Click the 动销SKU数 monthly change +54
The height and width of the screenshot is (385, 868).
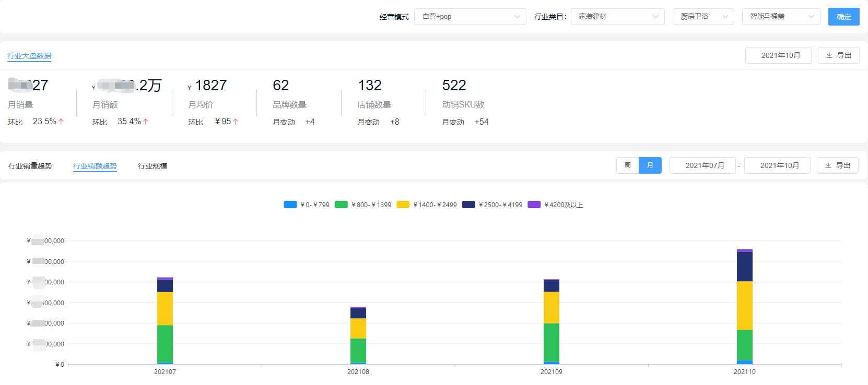[482, 122]
